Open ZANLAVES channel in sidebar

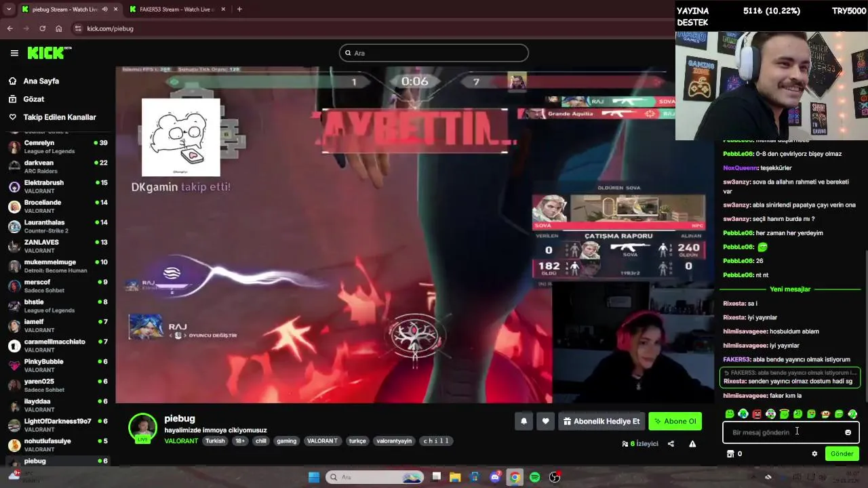coord(58,246)
